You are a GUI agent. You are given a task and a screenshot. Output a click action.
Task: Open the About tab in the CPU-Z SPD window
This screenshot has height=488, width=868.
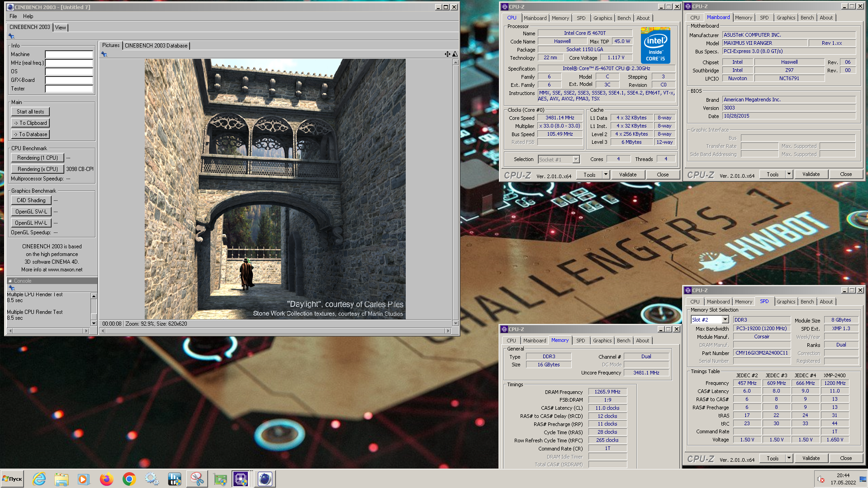click(x=826, y=302)
